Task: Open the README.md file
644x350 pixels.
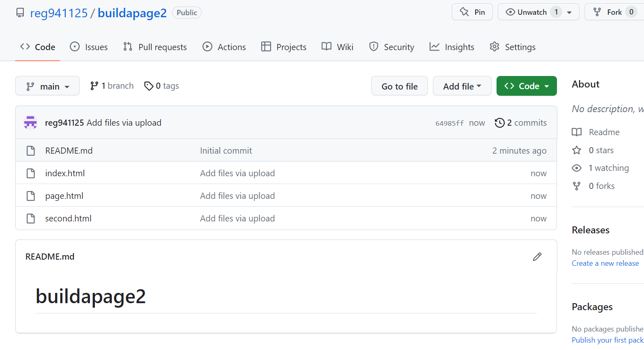Action: (69, 151)
